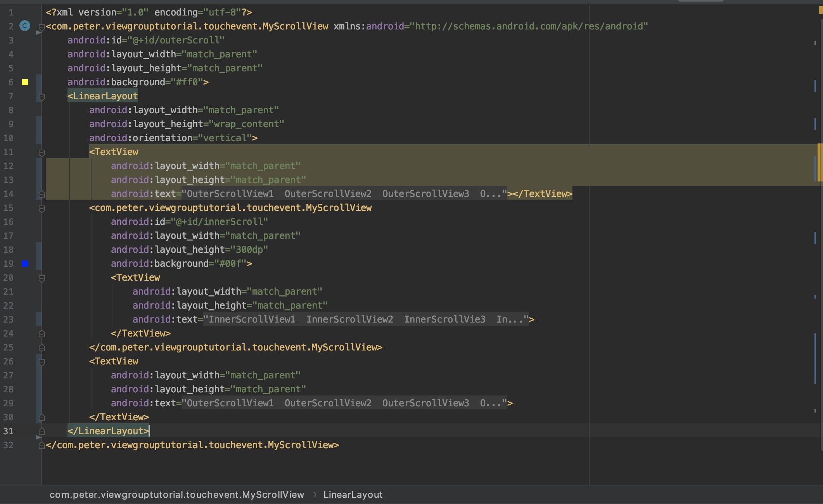The height and width of the screenshot is (504, 823).
Task: Expand folded InnerScrollView text on line 23
Action: click(x=366, y=319)
